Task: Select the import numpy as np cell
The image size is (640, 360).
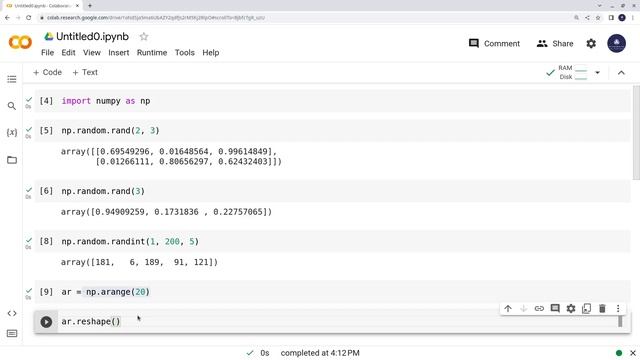Action: tap(333, 101)
